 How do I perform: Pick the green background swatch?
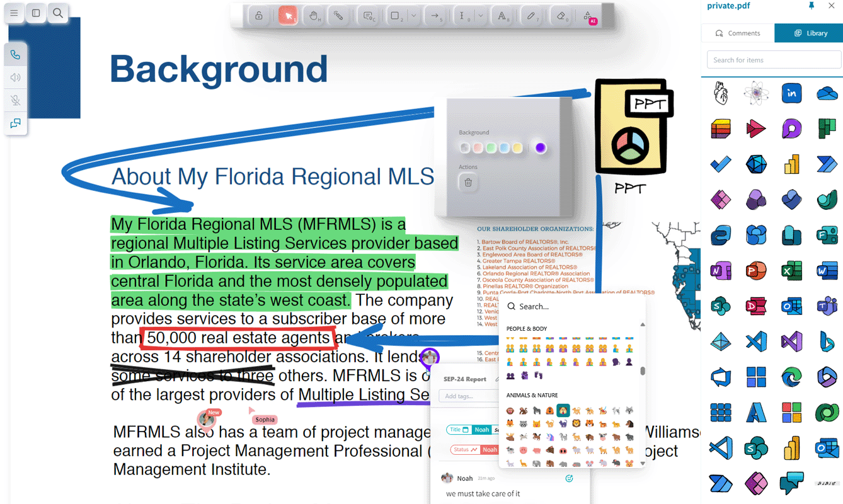pyautogui.click(x=491, y=148)
